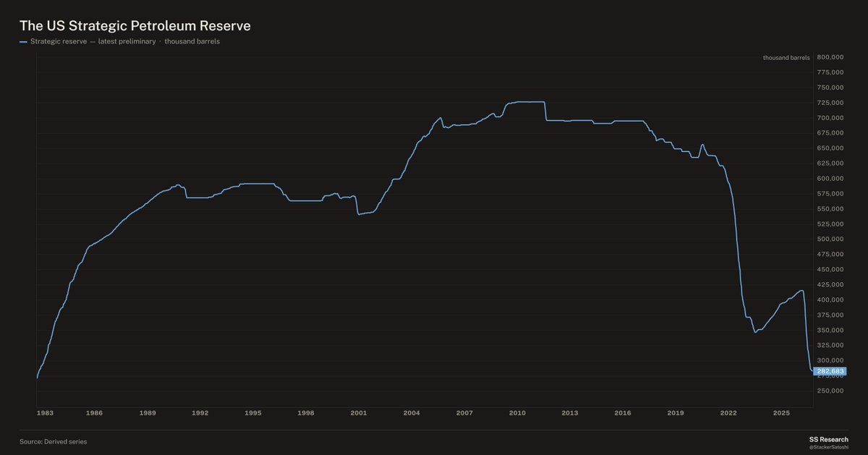Click the 450,000 y-axis label
This screenshot has width=868, height=455.
[830, 270]
